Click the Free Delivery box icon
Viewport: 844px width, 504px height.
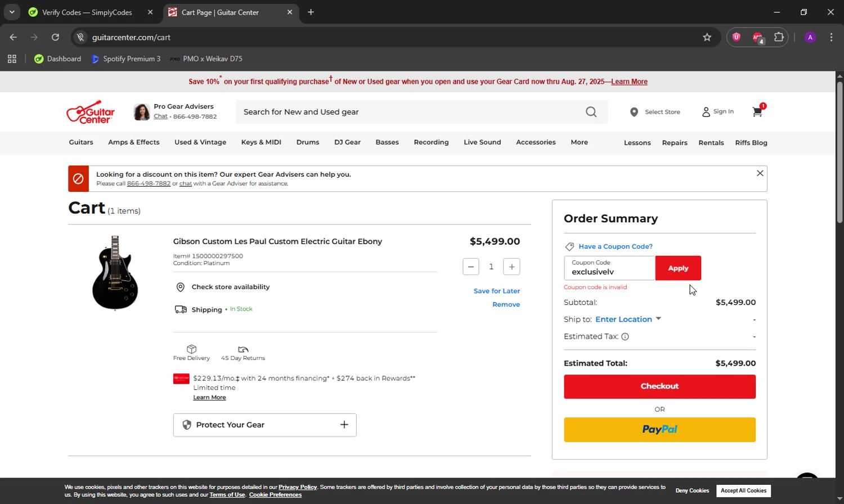[x=191, y=349]
